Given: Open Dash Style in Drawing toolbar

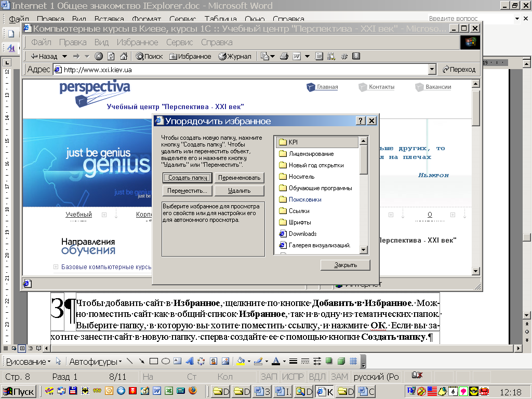Looking at the screenshot, I should click(305, 362).
